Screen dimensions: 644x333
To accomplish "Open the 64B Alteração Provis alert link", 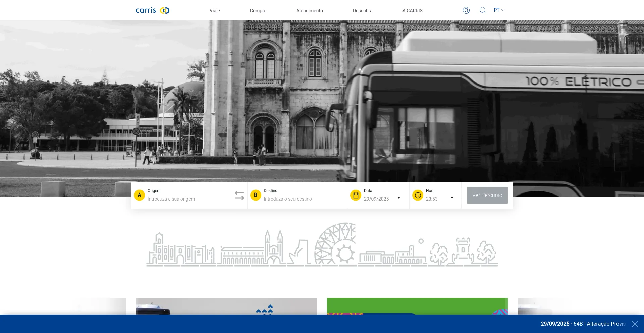I will pos(583,324).
